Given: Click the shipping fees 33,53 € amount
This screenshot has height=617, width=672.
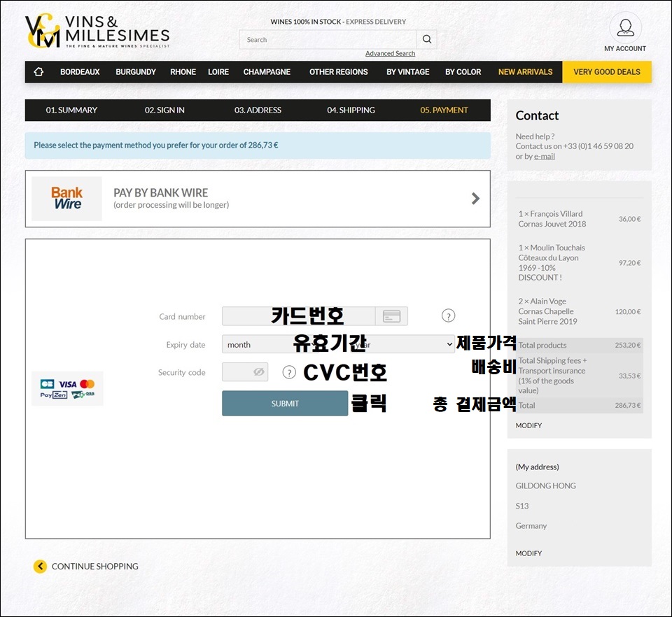Looking at the screenshot, I should coord(629,376).
